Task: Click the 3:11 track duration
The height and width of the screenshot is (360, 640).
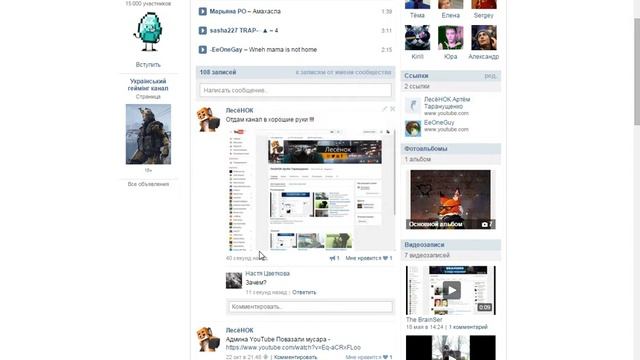Action: click(387, 31)
